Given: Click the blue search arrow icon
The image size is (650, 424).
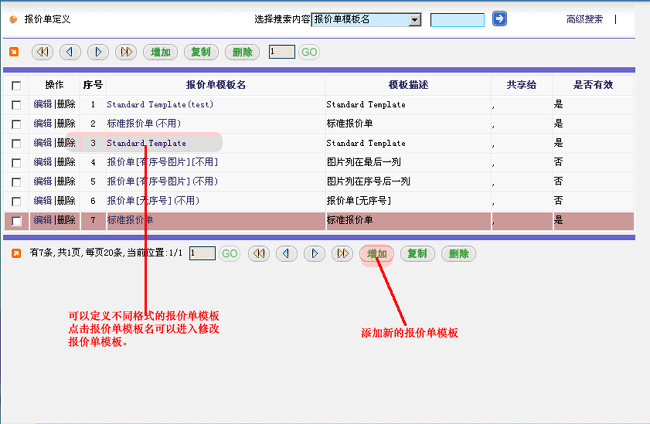Looking at the screenshot, I should (499, 19).
